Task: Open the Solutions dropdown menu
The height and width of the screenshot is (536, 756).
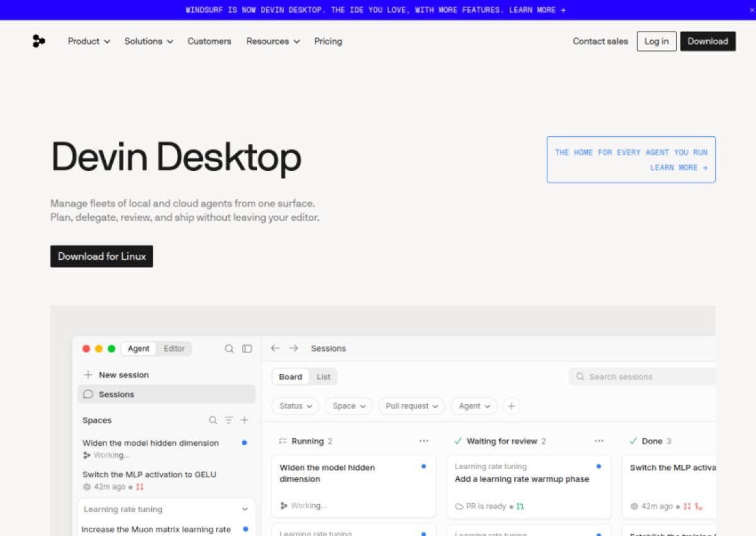Action: tap(149, 41)
